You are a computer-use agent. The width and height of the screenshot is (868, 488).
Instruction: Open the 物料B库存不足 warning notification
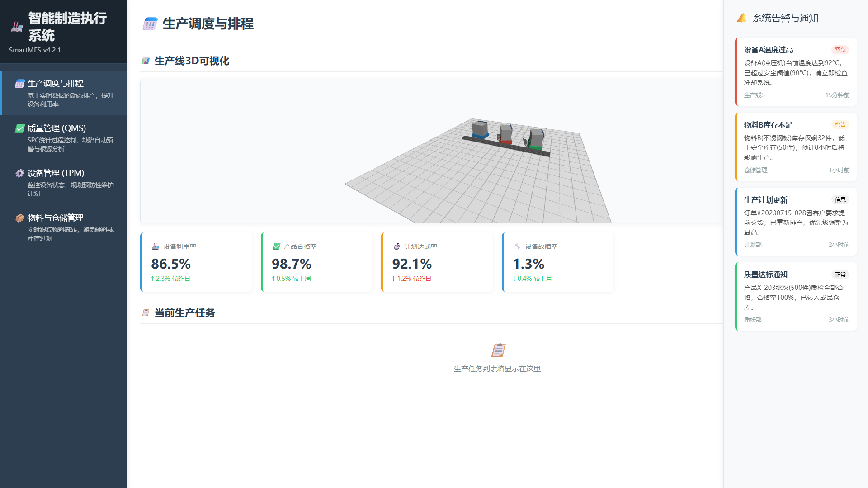point(796,147)
